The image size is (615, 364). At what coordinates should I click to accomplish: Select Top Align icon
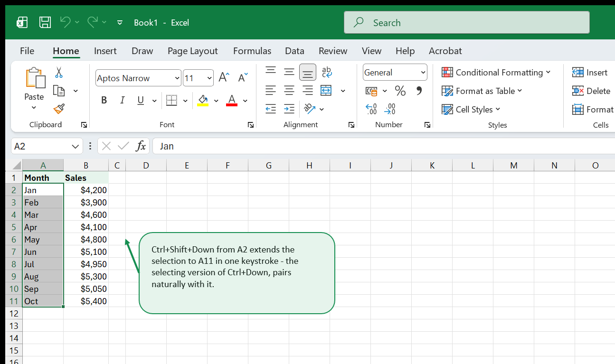pyautogui.click(x=271, y=72)
